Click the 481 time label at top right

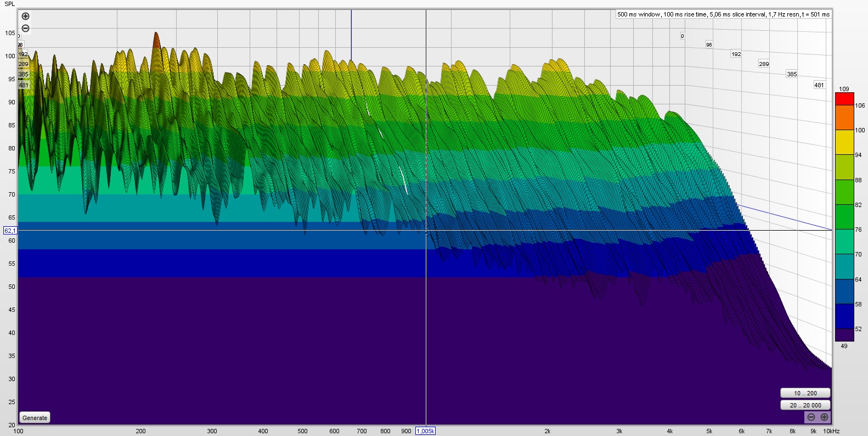click(x=819, y=85)
